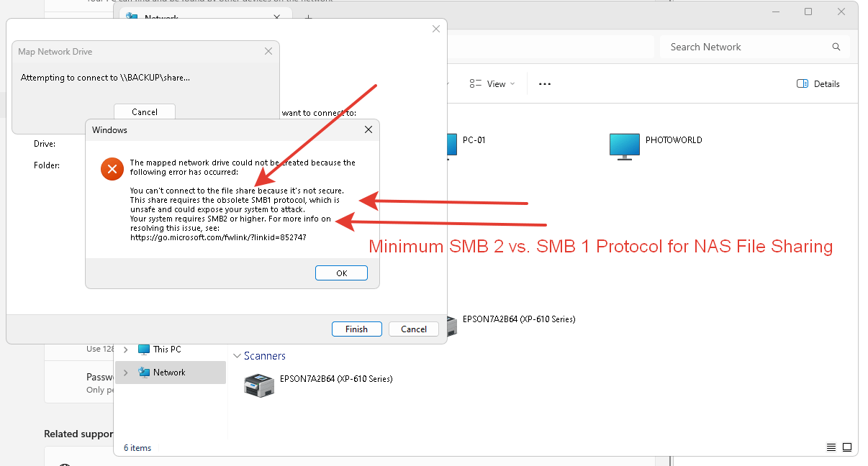Click the "Related support" heading in Settings
Viewport: 868px width, 466px height.
tap(79, 434)
